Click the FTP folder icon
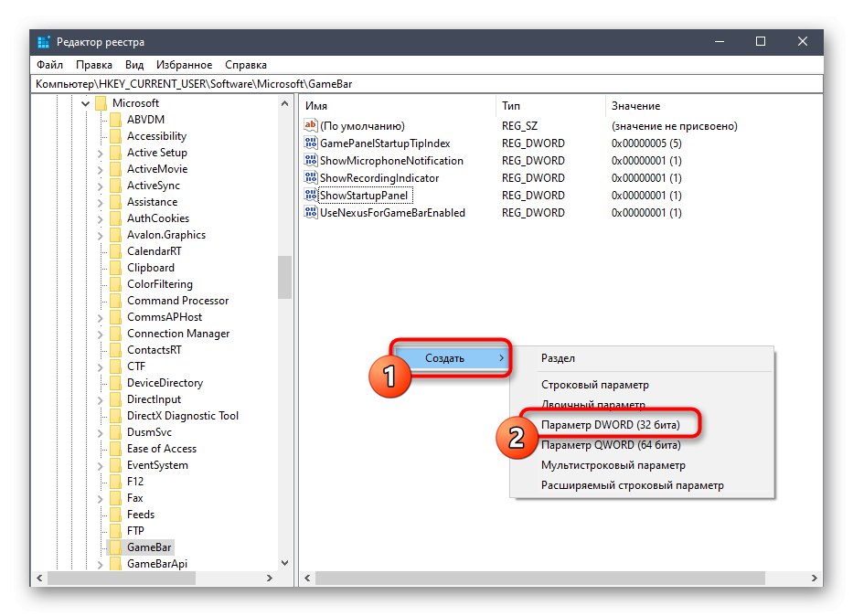Image resolution: width=853 pixels, height=616 pixels. pos(115,531)
